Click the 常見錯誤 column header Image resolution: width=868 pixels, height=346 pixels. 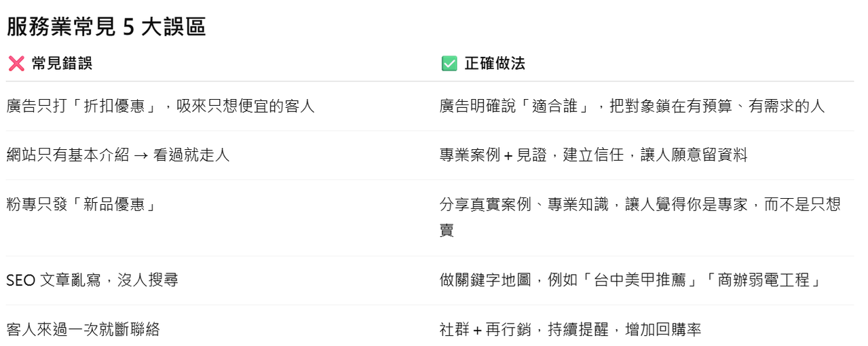pyautogui.click(x=62, y=64)
